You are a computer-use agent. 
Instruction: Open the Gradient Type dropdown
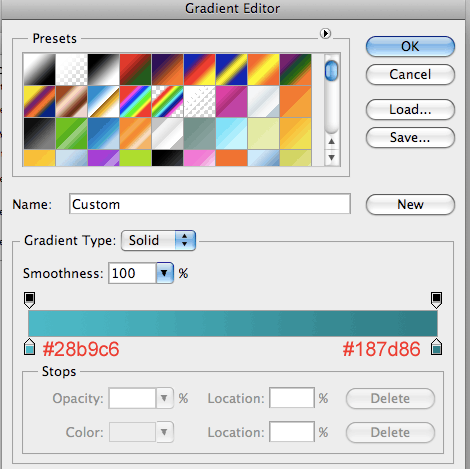point(158,240)
